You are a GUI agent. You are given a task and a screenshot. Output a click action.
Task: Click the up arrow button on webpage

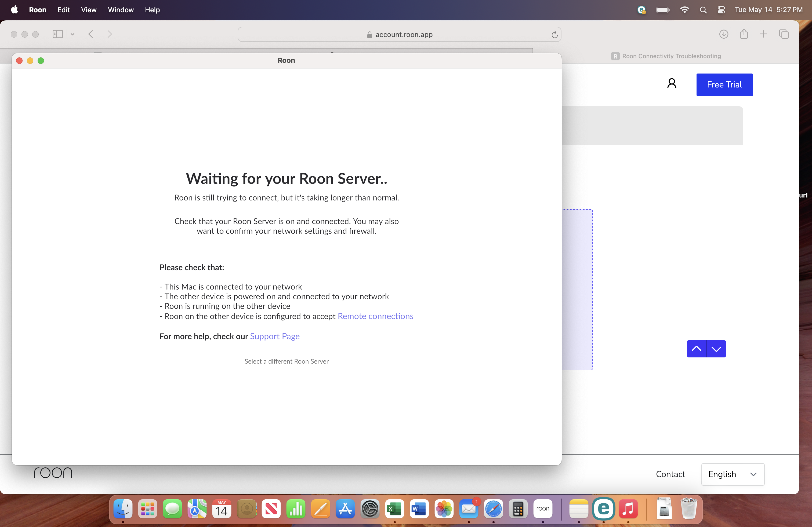696,349
